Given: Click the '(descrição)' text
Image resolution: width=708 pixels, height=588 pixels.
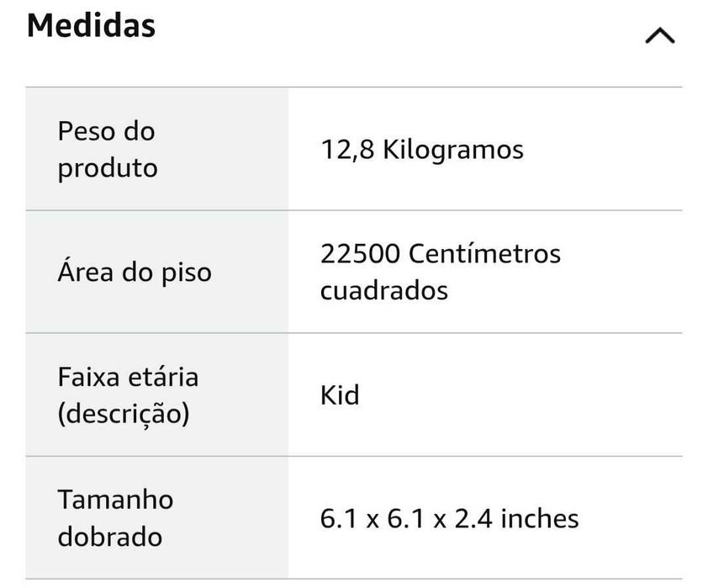Looking at the screenshot, I should (x=123, y=413).
